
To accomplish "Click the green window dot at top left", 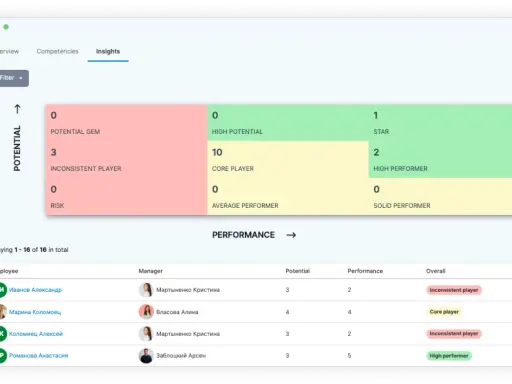I will pos(6,27).
